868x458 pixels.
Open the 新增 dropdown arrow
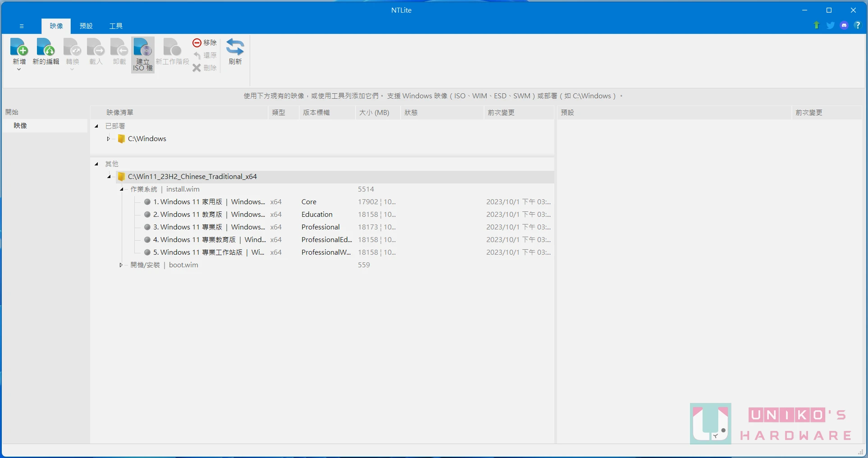(x=19, y=69)
